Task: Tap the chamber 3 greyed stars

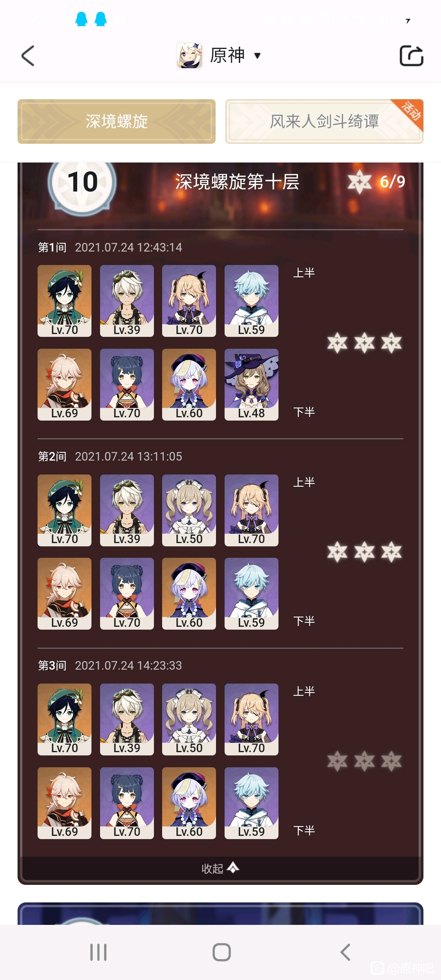Action: [x=364, y=761]
